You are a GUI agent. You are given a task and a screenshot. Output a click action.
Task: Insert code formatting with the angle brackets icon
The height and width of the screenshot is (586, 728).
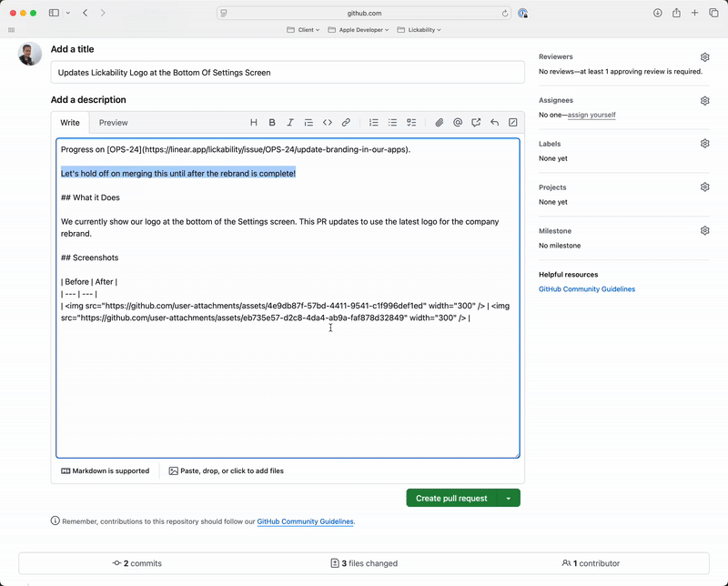[x=328, y=123]
